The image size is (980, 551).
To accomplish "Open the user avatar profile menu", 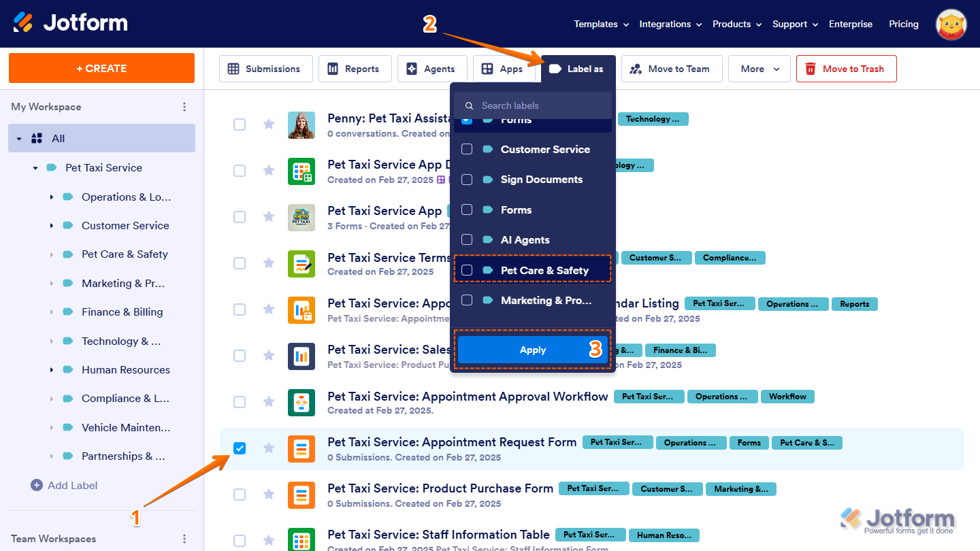I will [x=951, y=24].
